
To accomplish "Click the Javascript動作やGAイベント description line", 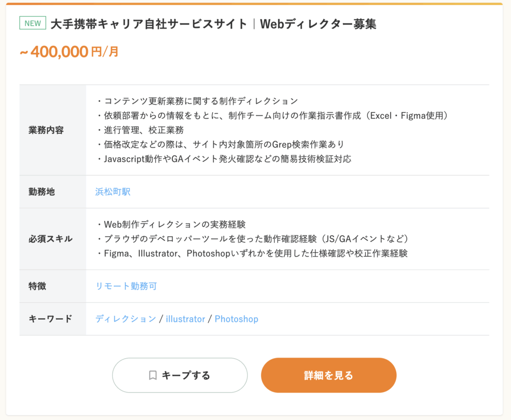I will click(224, 159).
